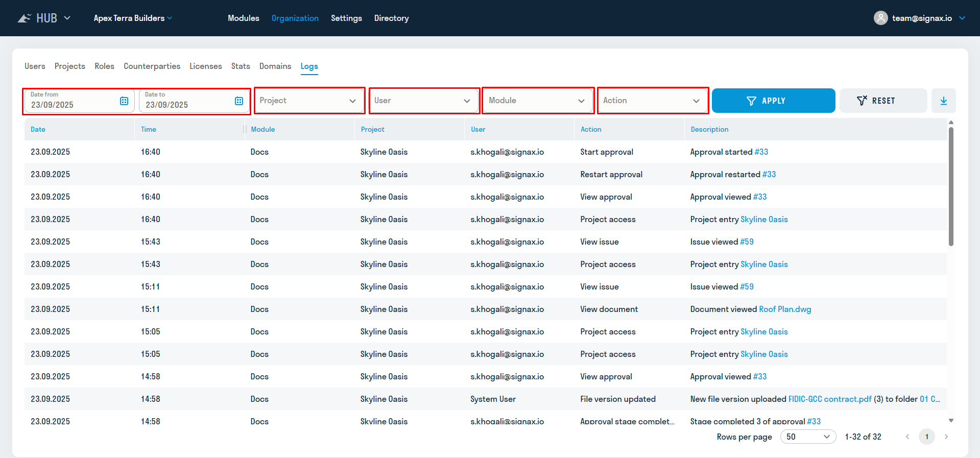
Task: Open the Roof Plan.dwg document link
Action: (x=785, y=309)
